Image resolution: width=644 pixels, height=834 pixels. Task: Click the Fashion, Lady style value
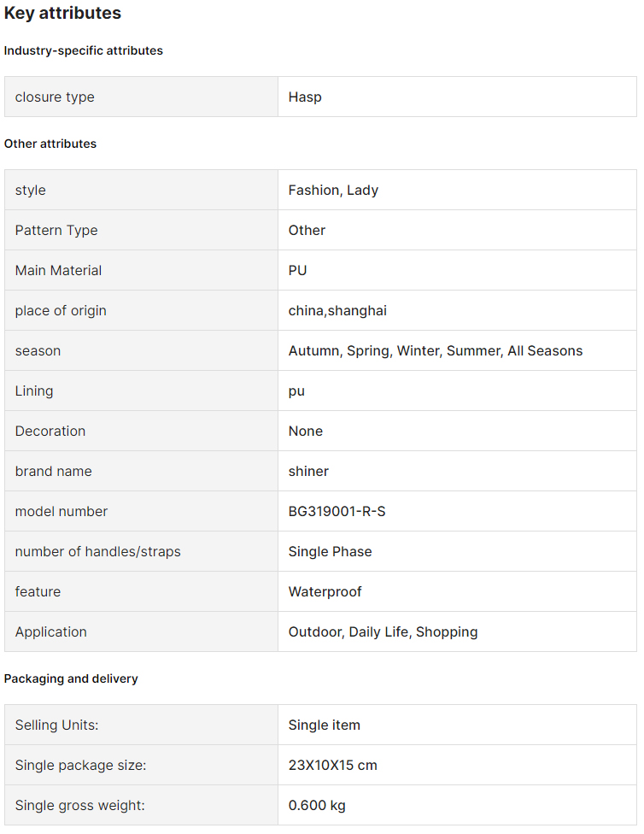[x=333, y=190]
